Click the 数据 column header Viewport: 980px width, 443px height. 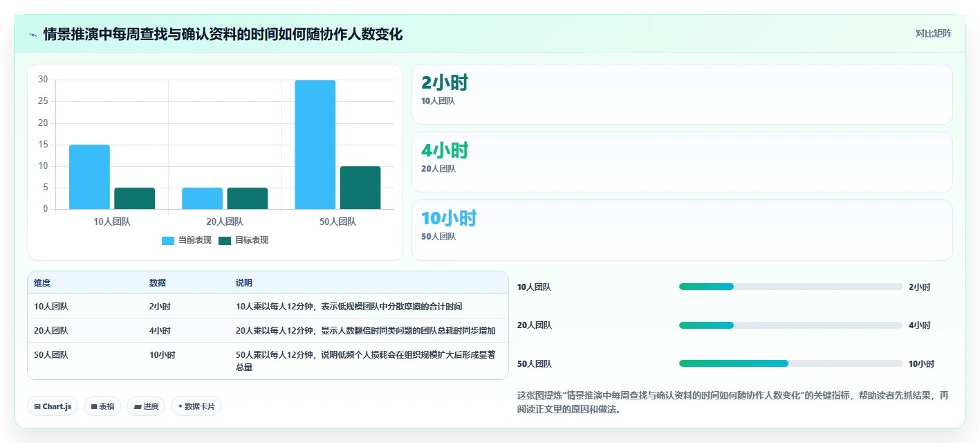158,283
